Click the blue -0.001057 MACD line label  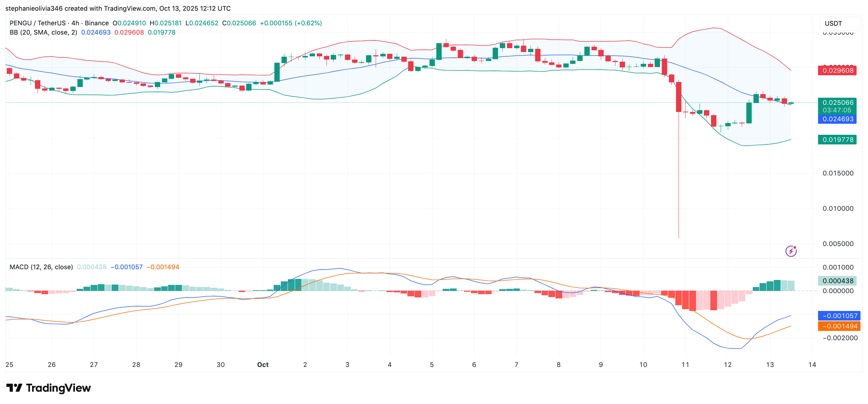839,316
